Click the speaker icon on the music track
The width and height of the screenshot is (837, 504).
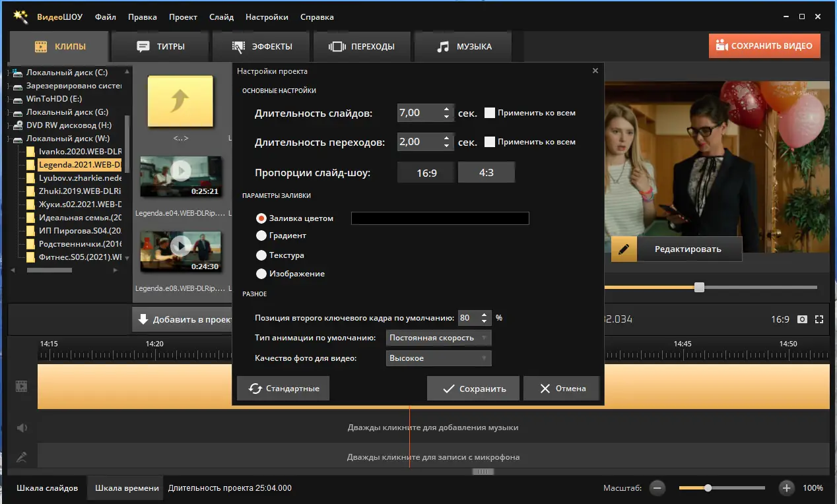[x=22, y=427]
